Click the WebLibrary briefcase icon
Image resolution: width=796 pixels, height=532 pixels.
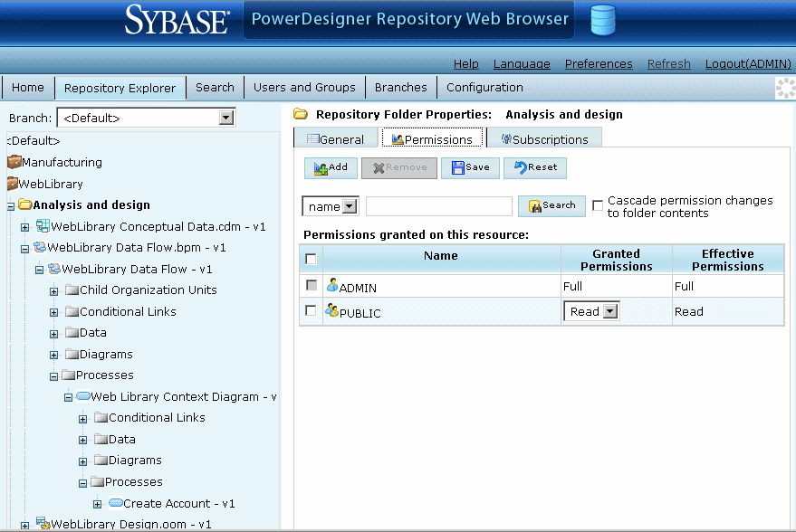[14, 184]
